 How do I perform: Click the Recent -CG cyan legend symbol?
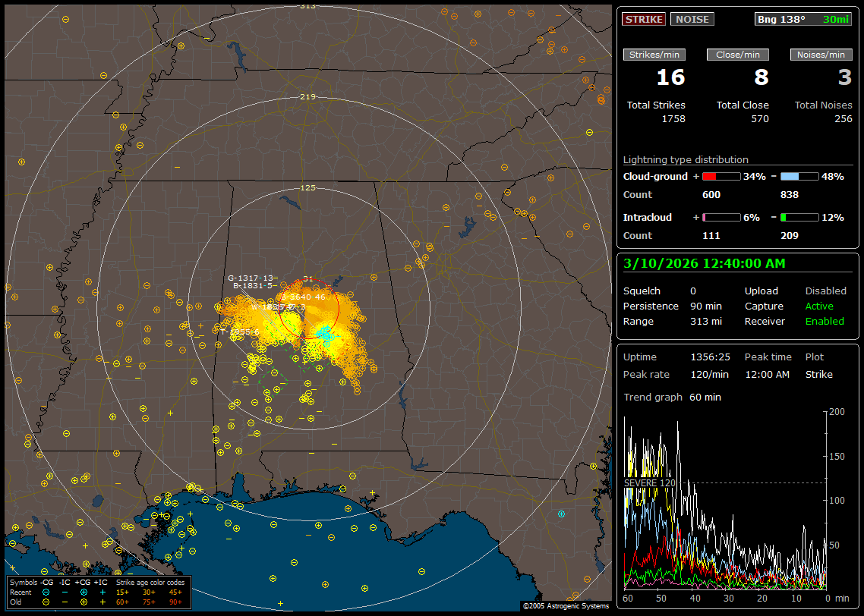click(46, 592)
